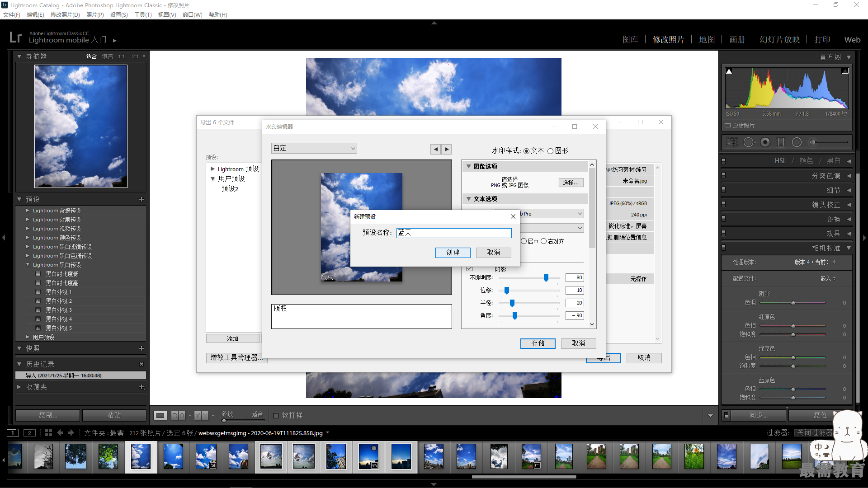Add new preset with plus icon
Image resolution: width=868 pixels, height=488 pixels.
pos(142,199)
